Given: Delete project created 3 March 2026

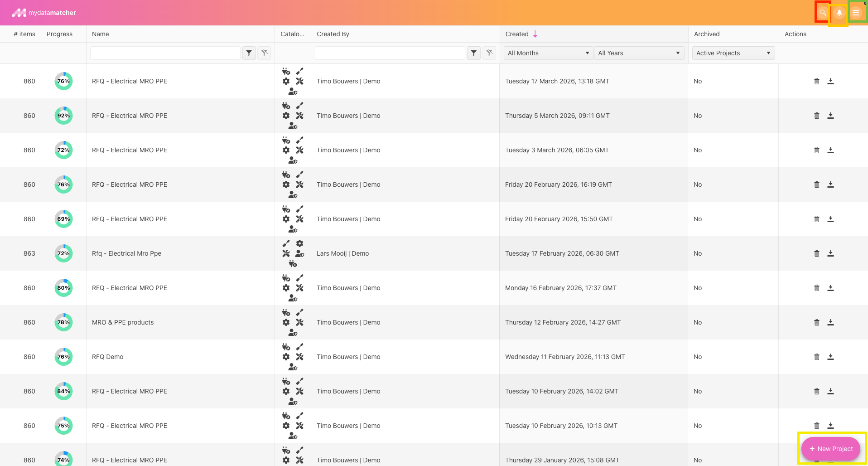Looking at the screenshot, I should click(x=817, y=150).
